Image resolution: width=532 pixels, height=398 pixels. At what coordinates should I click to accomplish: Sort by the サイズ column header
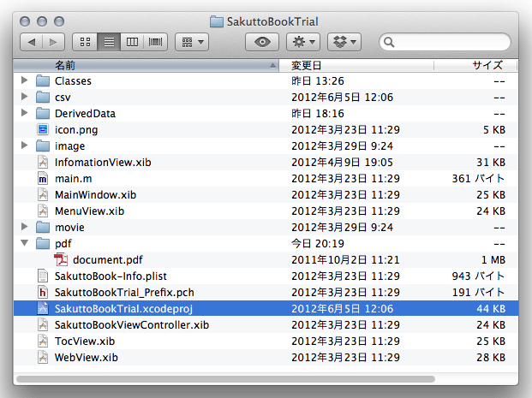click(475, 65)
